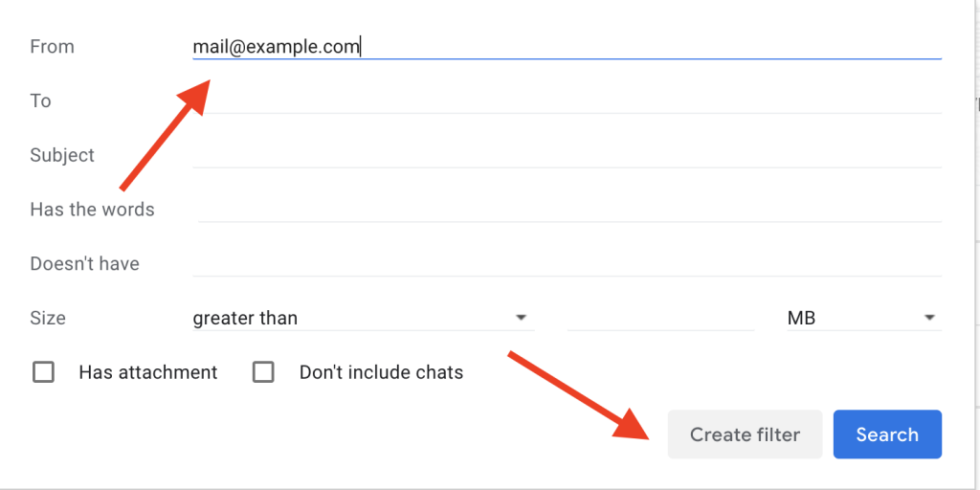Click the 'To' field label
The image size is (980, 490).
[40, 100]
